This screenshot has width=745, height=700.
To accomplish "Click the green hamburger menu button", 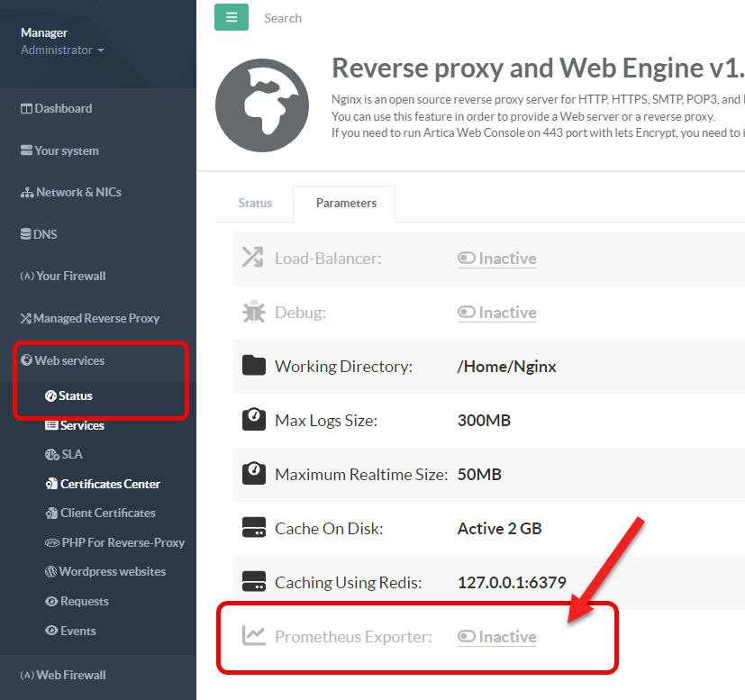I will pyautogui.click(x=231, y=17).
